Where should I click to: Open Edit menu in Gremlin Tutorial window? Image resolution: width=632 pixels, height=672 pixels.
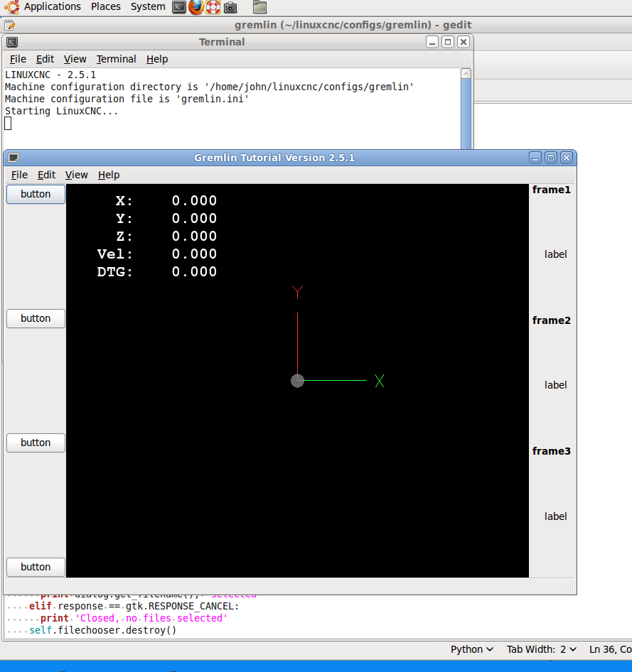pos(46,175)
